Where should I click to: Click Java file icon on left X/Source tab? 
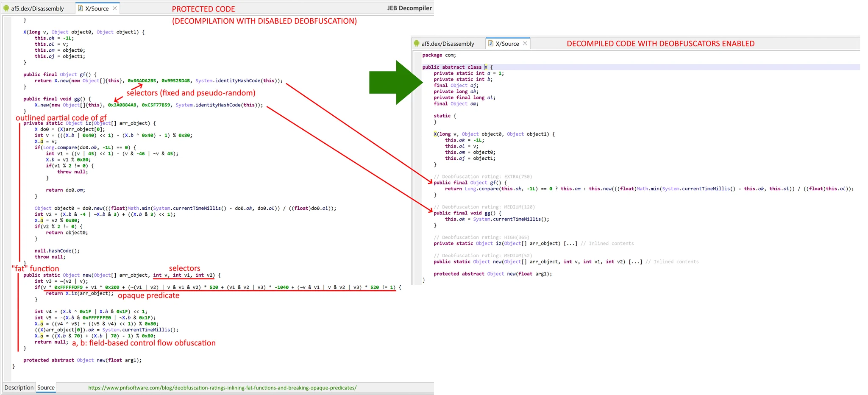[x=81, y=8]
